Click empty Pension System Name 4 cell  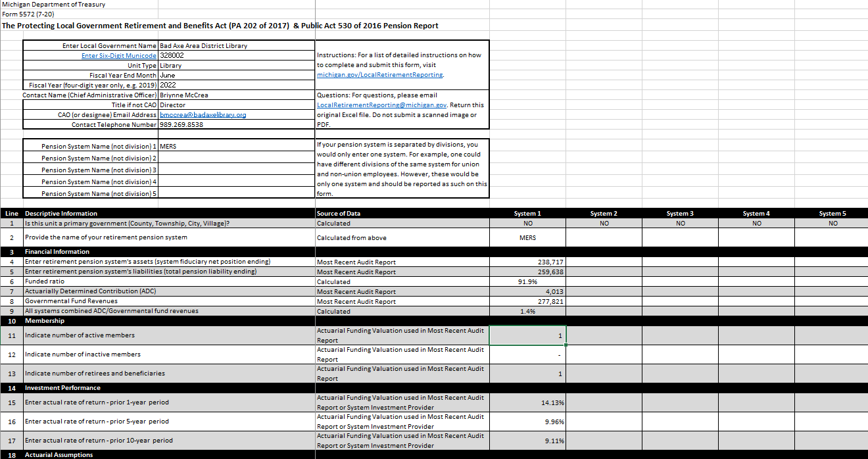click(237, 181)
